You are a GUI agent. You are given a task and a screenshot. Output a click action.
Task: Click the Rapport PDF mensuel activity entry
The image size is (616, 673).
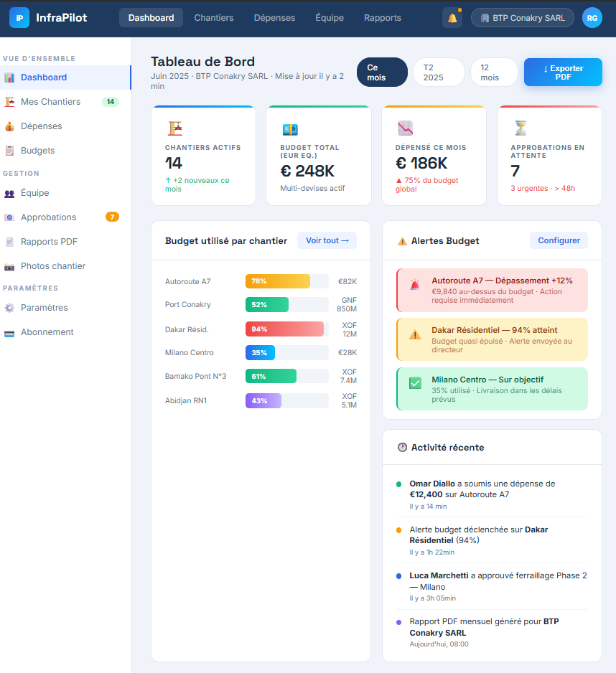coord(492,632)
